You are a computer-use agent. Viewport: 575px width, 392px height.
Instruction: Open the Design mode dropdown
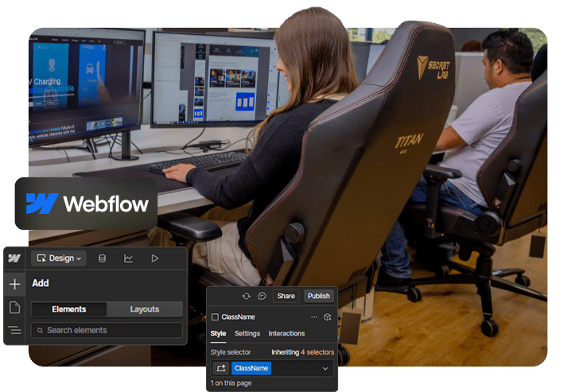(x=59, y=258)
